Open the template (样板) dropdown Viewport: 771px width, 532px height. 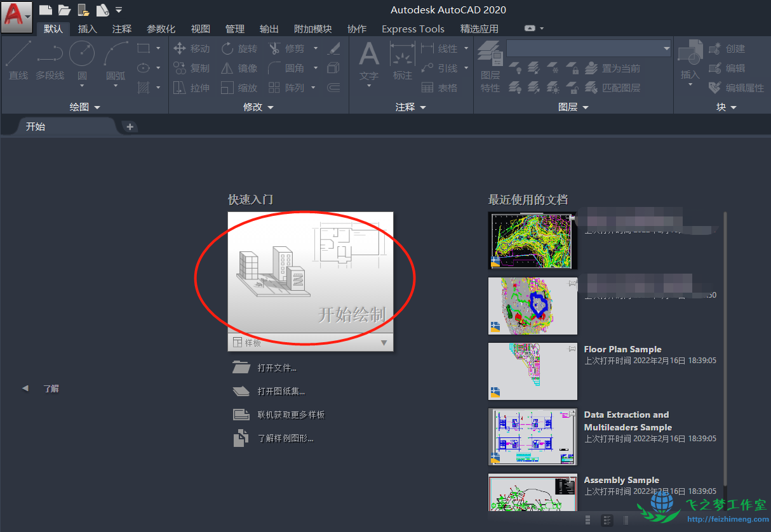click(x=384, y=343)
